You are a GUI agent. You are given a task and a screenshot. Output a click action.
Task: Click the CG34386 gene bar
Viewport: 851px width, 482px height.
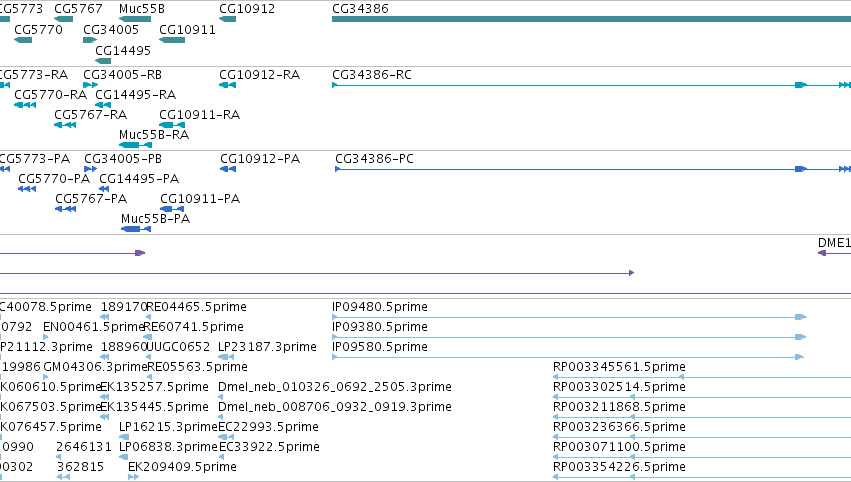[592, 19]
